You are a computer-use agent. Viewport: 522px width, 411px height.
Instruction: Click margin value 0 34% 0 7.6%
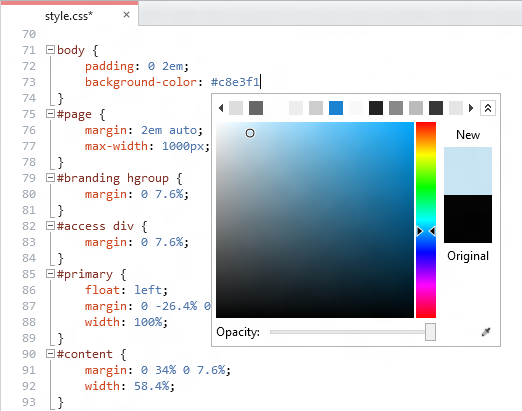click(183, 370)
